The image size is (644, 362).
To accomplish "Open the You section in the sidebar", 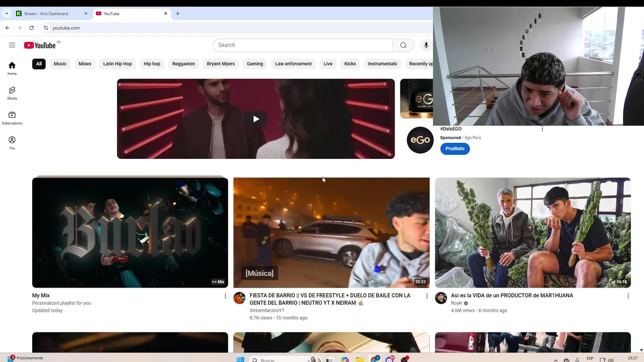I will click(x=12, y=143).
